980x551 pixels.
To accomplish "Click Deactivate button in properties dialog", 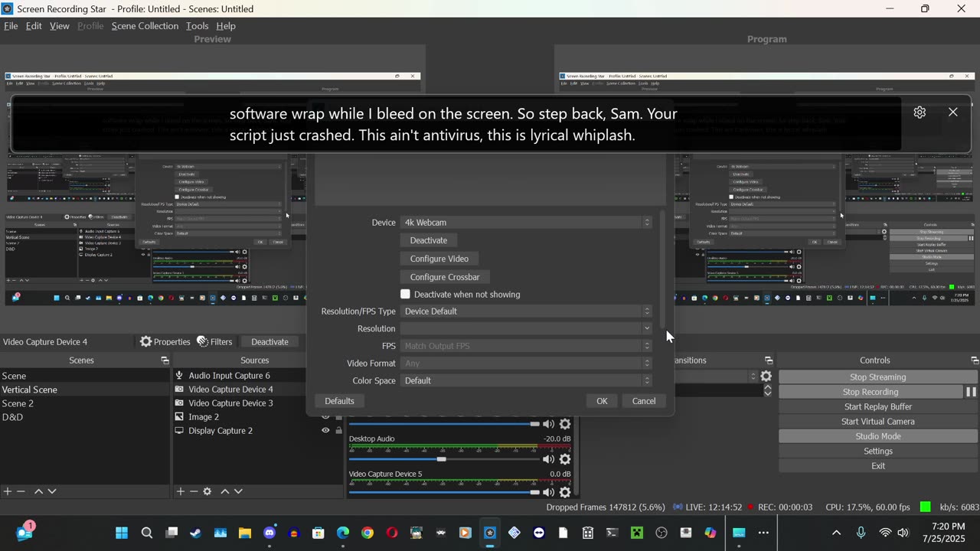I will point(429,240).
